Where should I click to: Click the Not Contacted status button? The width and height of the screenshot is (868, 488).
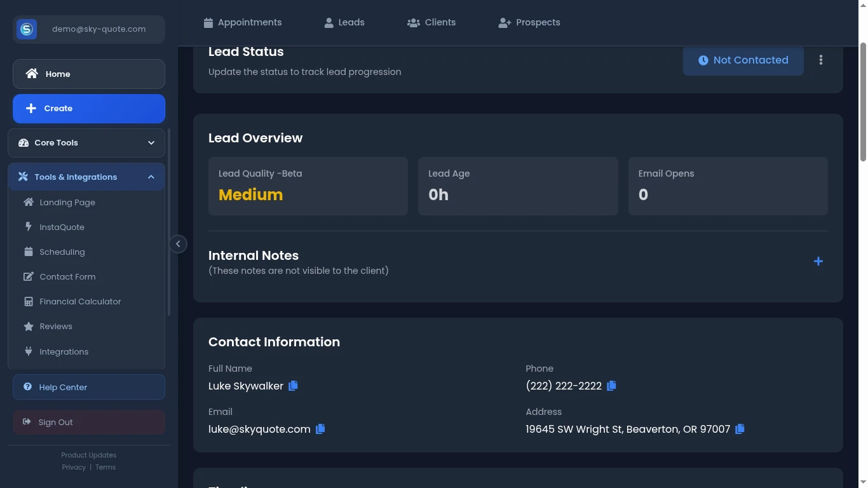[x=743, y=60]
